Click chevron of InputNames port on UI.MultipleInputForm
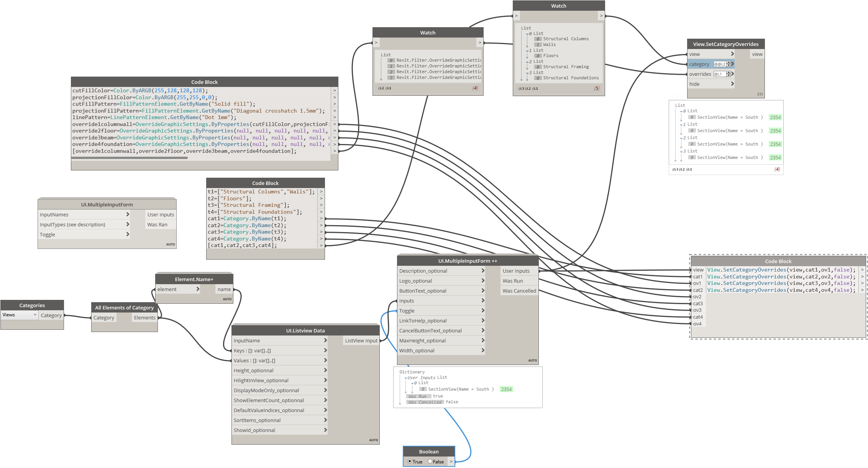868x468 pixels. pos(128,214)
